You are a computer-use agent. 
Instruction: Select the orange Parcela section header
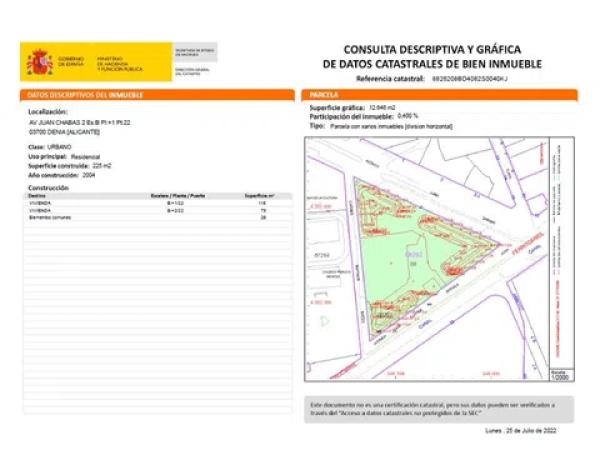click(324, 94)
